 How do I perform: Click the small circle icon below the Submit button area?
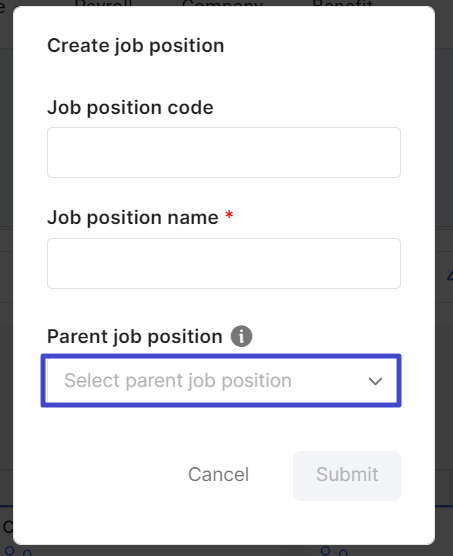tap(325, 551)
